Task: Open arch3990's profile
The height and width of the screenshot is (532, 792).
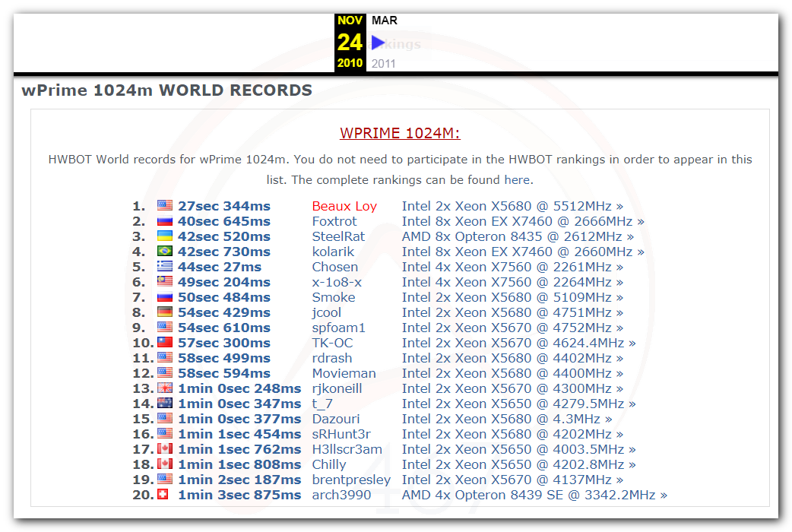Action: pos(341,495)
